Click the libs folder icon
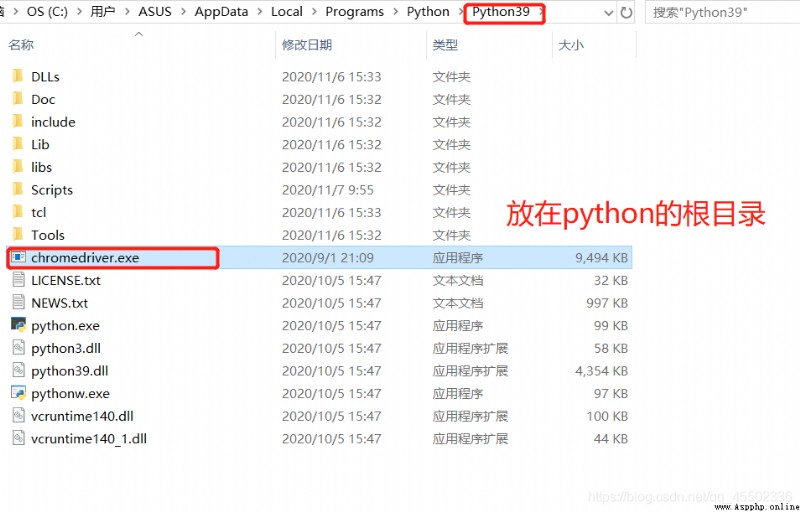 18,167
